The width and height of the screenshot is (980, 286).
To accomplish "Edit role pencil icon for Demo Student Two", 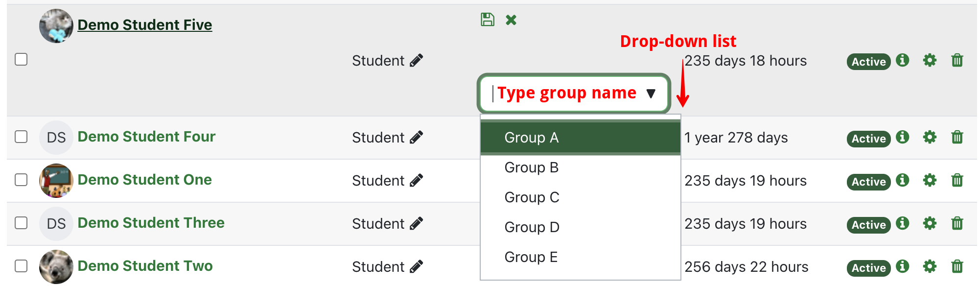I will click(x=417, y=266).
